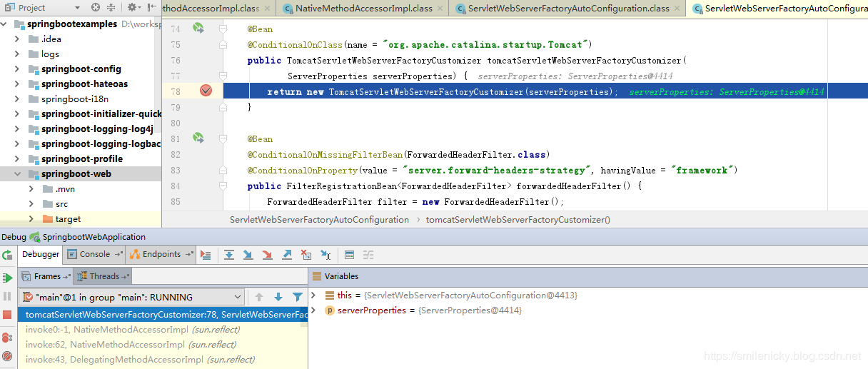Click highlighted return statement on line 78

tap(442, 91)
